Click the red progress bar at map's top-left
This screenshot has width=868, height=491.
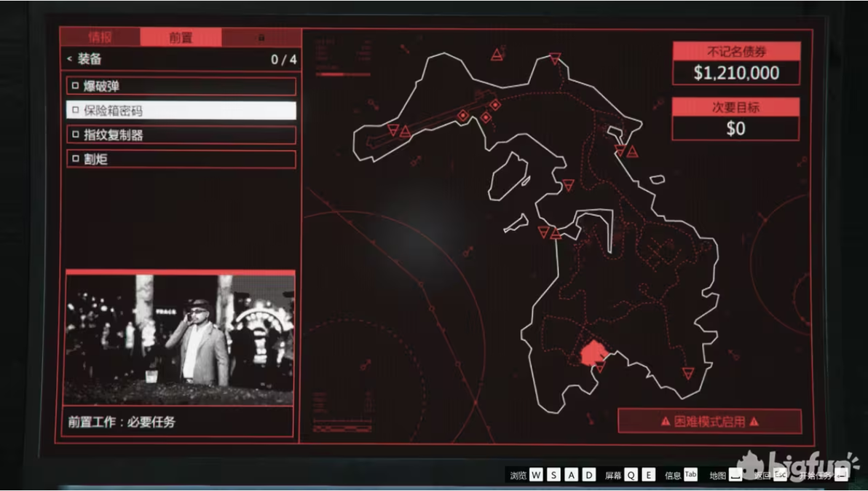pyautogui.click(x=343, y=74)
